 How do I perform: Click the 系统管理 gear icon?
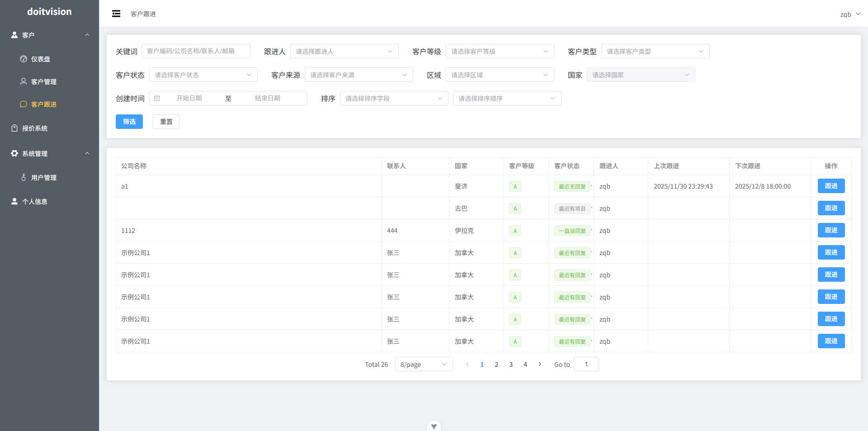point(14,153)
